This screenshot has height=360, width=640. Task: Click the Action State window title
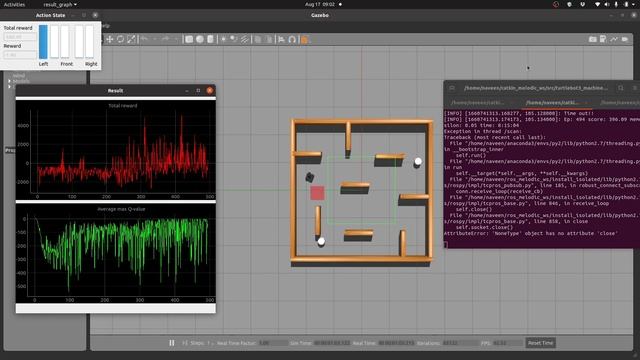pyautogui.click(x=50, y=15)
